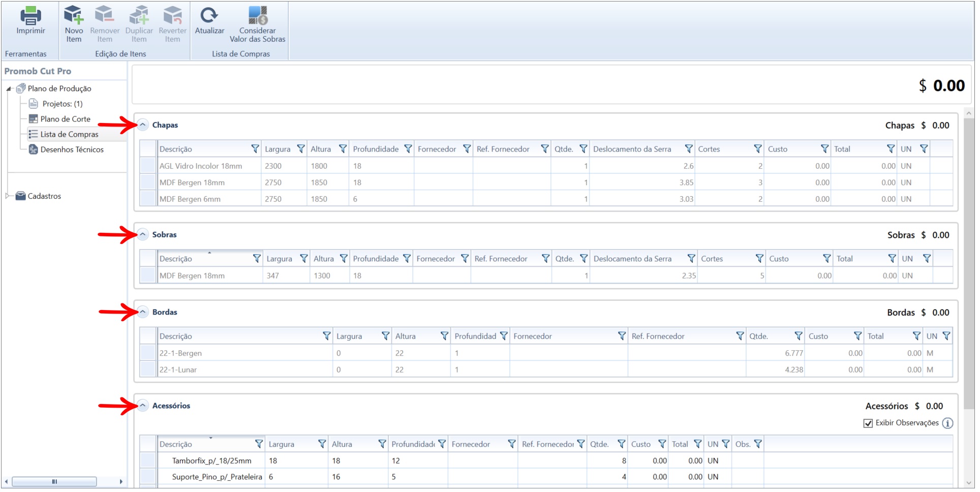Click the Duplicar Item icon

(139, 15)
